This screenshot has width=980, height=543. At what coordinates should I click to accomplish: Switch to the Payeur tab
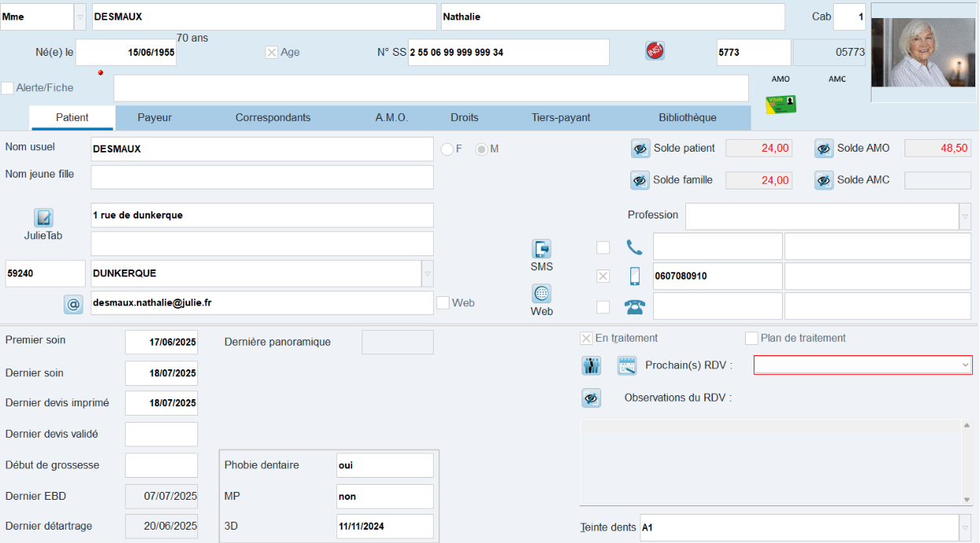click(x=155, y=118)
